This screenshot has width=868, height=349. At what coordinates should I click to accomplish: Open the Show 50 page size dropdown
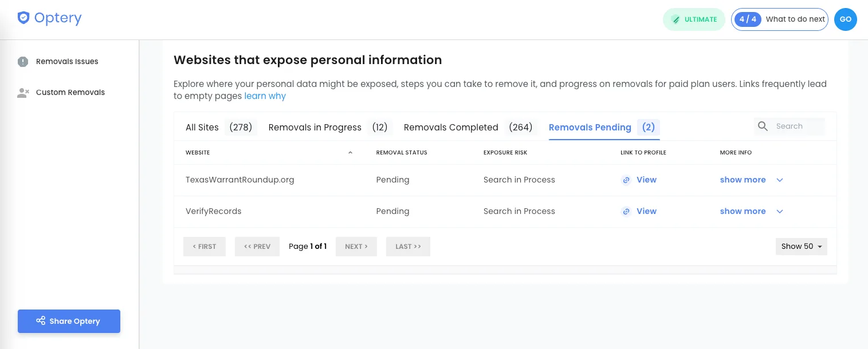tap(801, 247)
